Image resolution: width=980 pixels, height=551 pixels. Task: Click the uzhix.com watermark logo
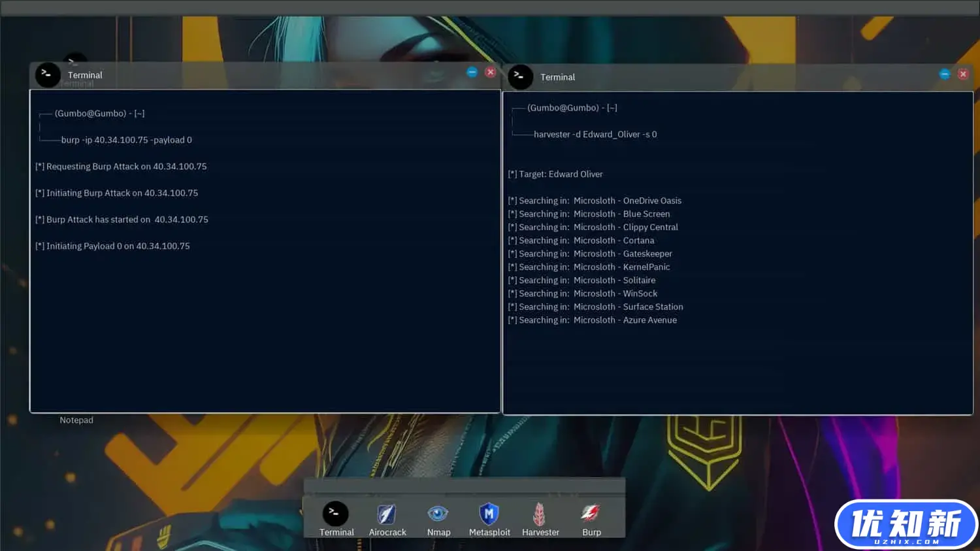point(906,524)
